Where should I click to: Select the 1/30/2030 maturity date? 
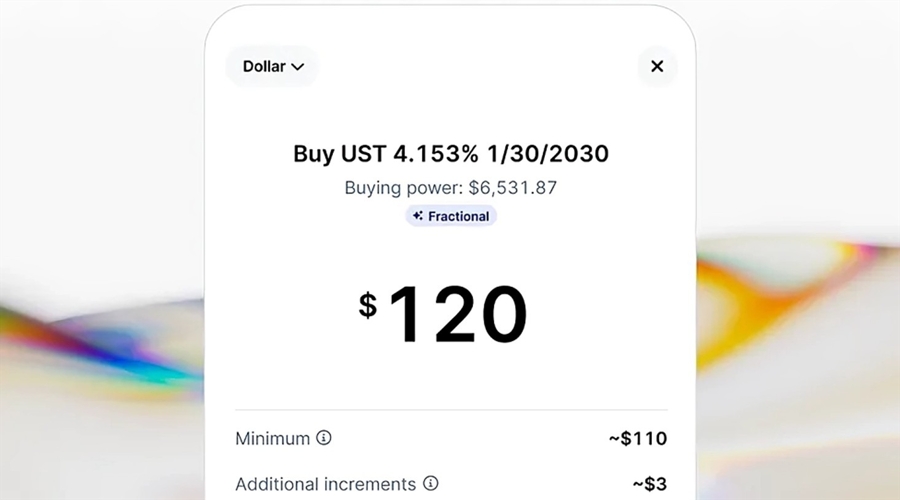[548, 154]
